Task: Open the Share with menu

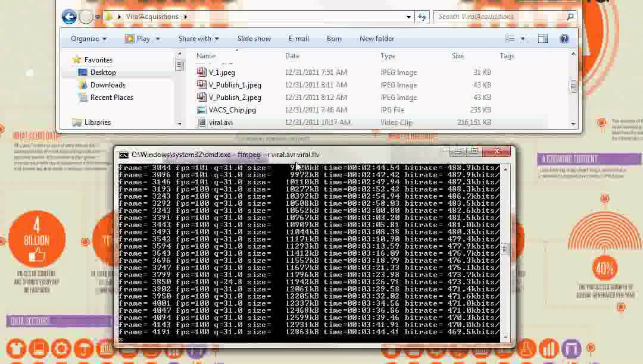Action: point(198,39)
